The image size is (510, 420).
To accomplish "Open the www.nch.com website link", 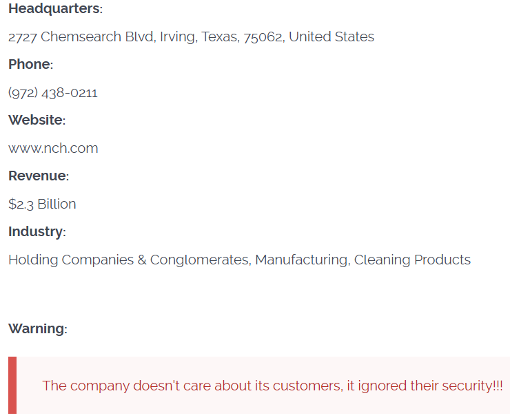I will pyautogui.click(x=53, y=148).
